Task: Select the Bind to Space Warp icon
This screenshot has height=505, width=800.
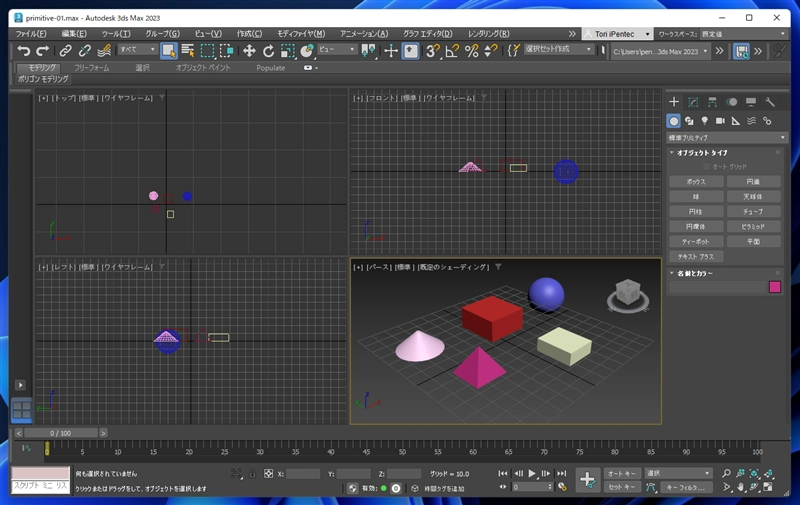Action: coord(104,50)
